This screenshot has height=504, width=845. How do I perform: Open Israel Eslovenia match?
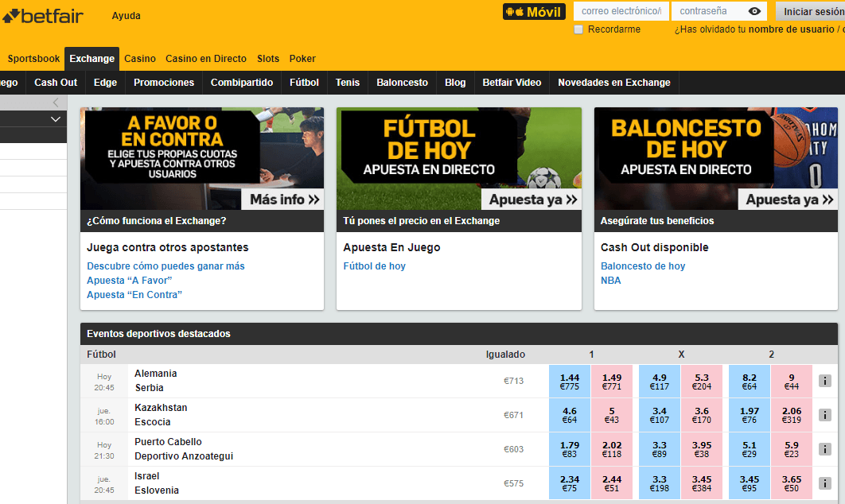click(x=156, y=483)
